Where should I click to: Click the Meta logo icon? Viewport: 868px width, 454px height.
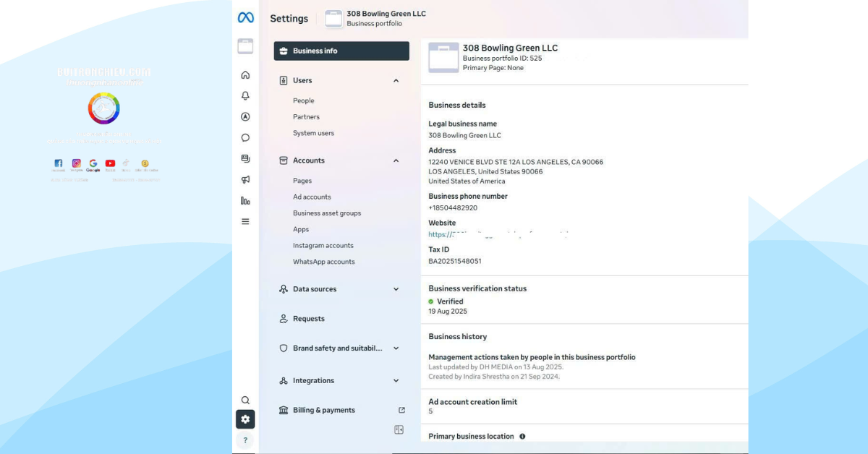(x=245, y=18)
